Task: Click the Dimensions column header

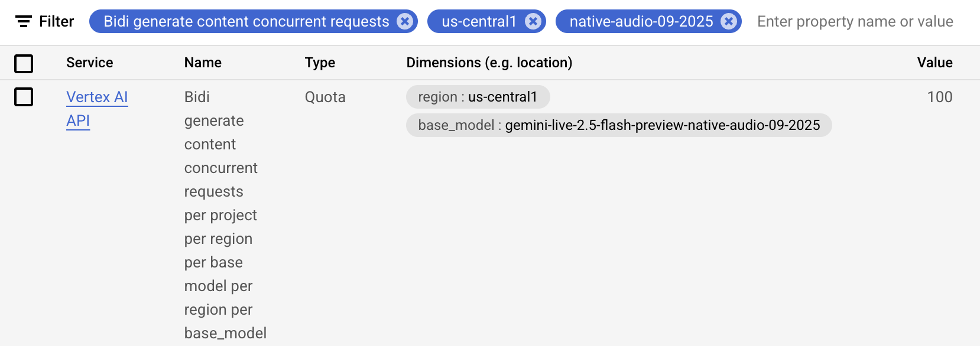Action: (x=489, y=63)
